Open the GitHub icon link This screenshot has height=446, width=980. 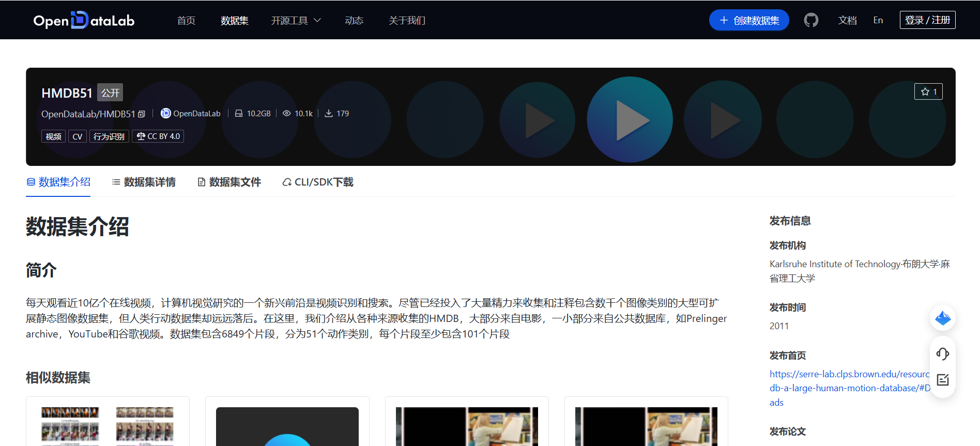811,20
